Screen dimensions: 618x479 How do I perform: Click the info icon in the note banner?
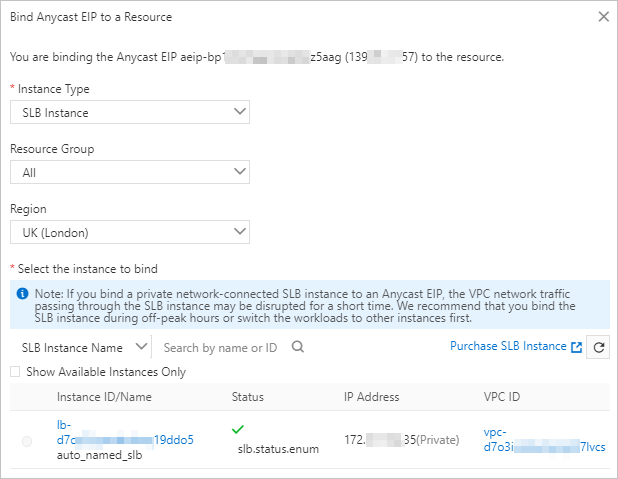pyautogui.click(x=22, y=294)
